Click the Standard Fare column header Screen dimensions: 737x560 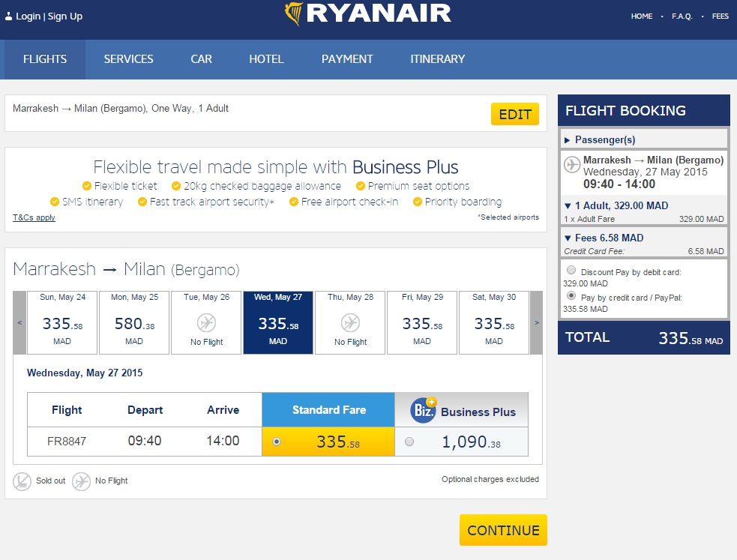(x=328, y=410)
